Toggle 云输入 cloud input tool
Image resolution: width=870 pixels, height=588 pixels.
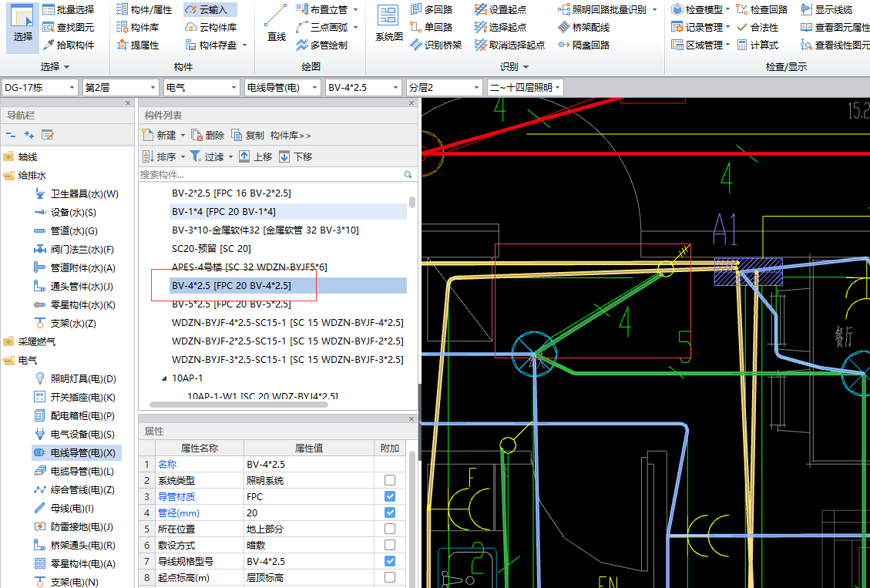click(210, 9)
